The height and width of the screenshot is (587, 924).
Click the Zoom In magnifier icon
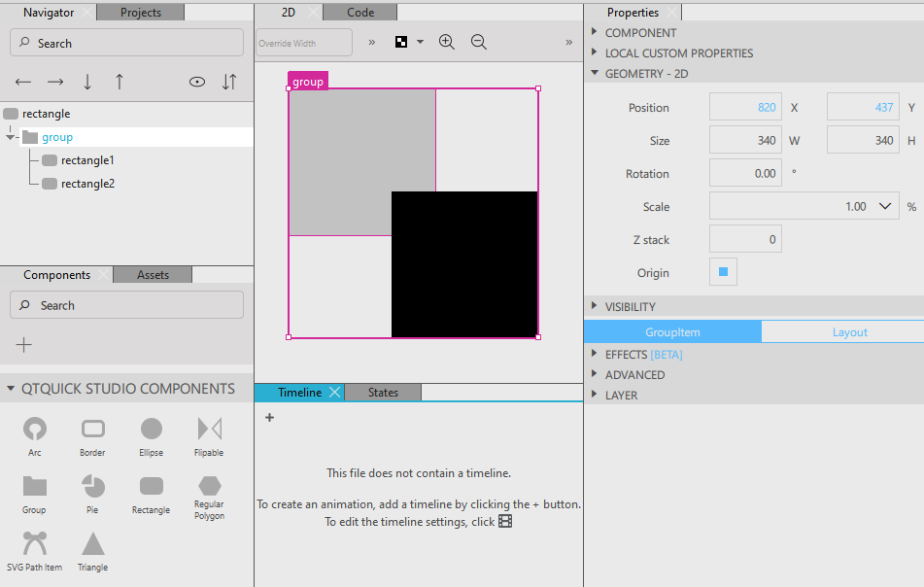click(x=447, y=42)
